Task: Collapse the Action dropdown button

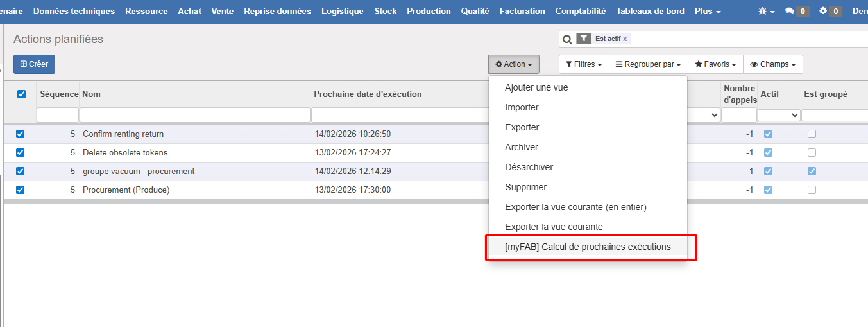Action: click(x=513, y=64)
